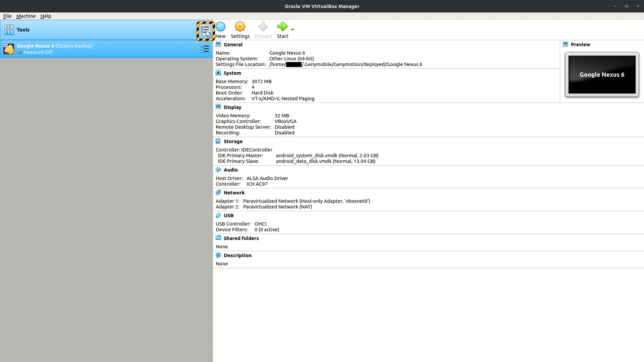
Task: Expand the Start button dropdown arrow
Action: 292,30
